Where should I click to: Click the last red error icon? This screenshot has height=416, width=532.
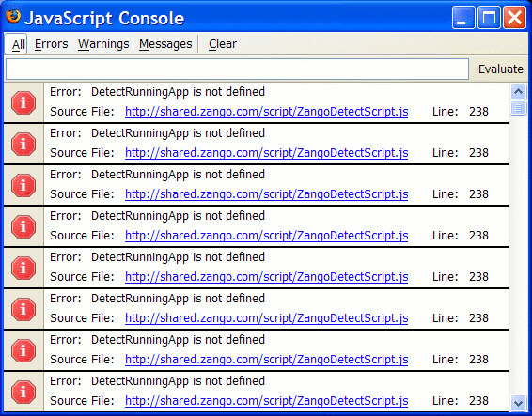23,392
